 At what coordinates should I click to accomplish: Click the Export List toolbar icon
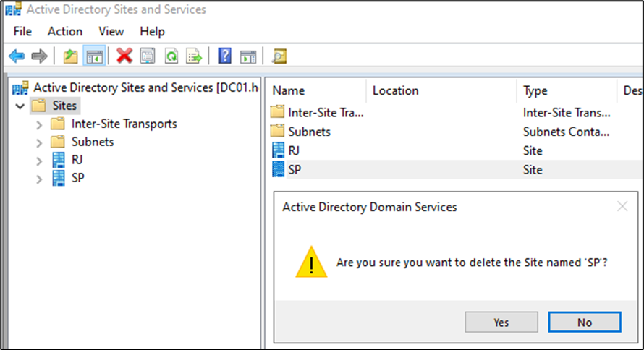[x=193, y=56]
